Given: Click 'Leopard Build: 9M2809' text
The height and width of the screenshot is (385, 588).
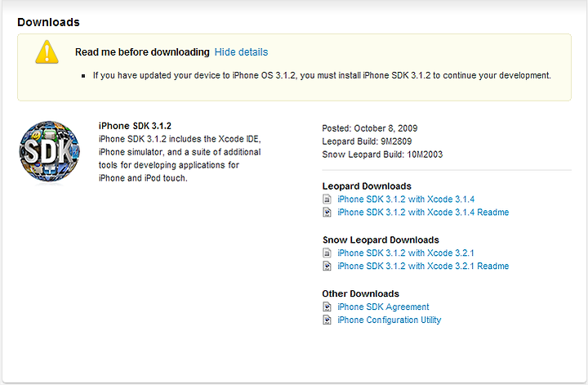Looking at the screenshot, I should pyautogui.click(x=367, y=141).
